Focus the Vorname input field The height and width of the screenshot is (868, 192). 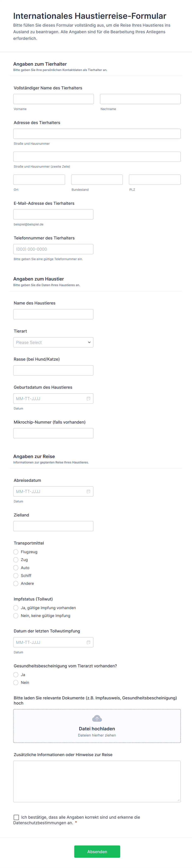53,99
